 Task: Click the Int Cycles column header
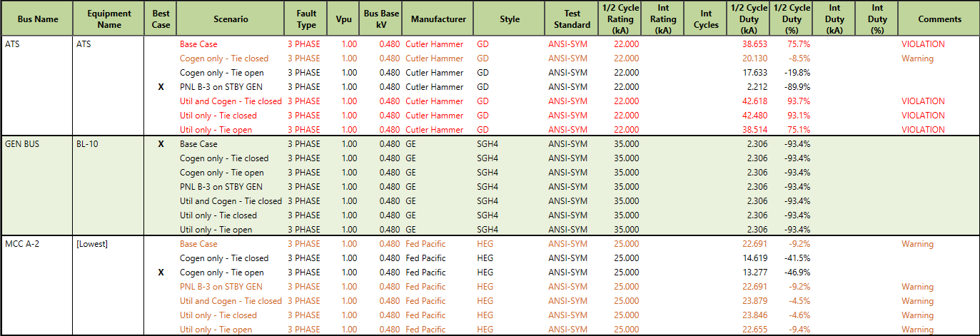tap(706, 19)
